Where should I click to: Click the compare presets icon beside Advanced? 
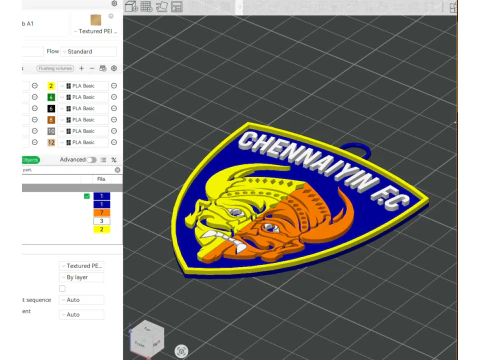pos(114,160)
